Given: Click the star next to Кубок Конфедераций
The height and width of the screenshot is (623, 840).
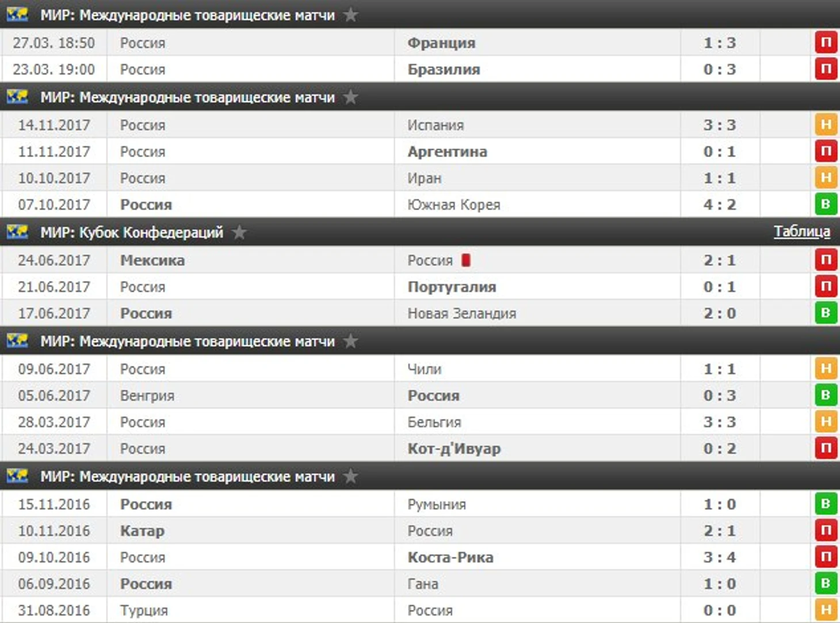Looking at the screenshot, I should click(x=239, y=232).
